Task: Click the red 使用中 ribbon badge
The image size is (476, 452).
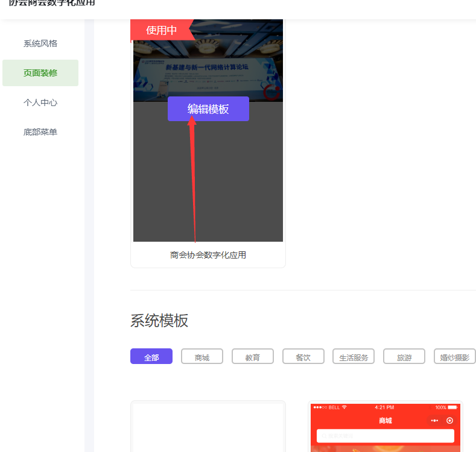Action: 160,30
